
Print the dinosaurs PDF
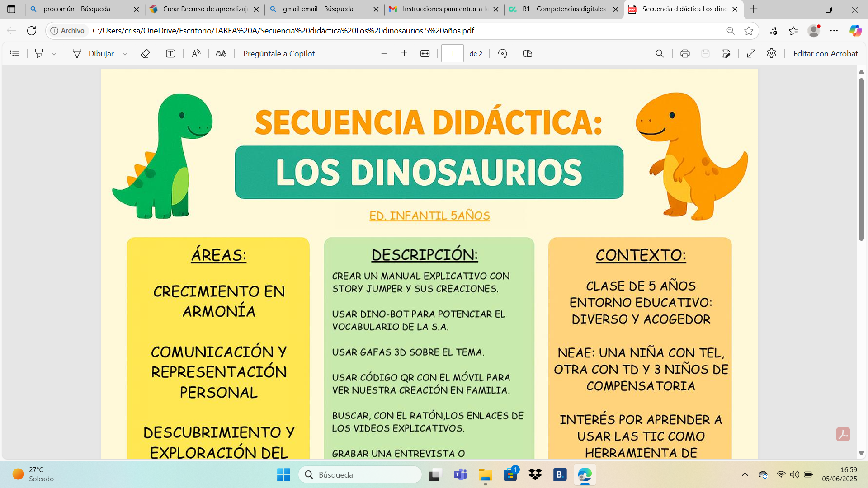tap(685, 53)
